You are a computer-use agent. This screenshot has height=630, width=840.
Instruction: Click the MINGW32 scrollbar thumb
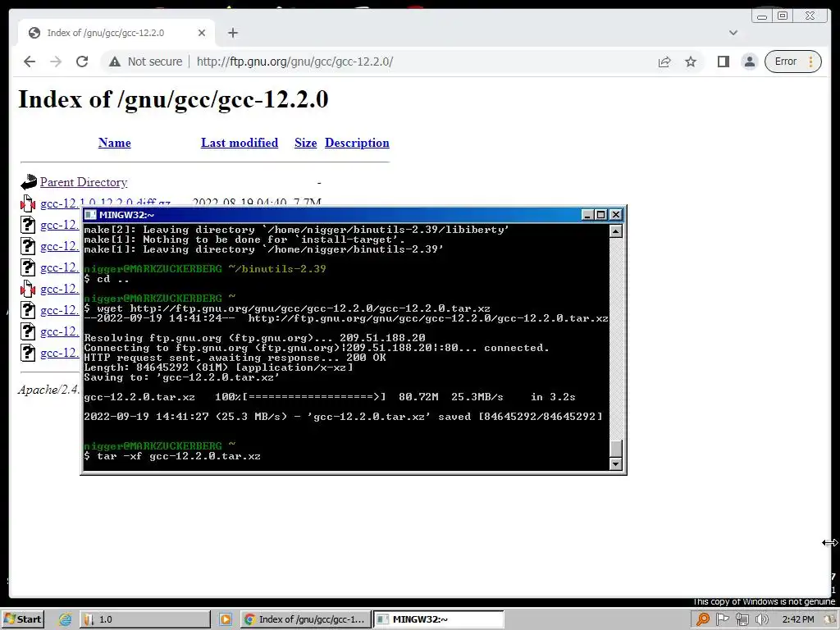[616, 449]
